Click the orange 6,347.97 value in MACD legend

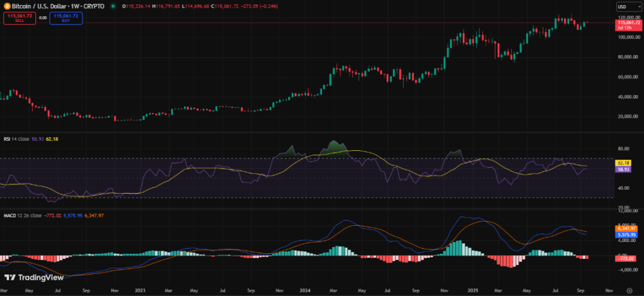click(x=93, y=215)
